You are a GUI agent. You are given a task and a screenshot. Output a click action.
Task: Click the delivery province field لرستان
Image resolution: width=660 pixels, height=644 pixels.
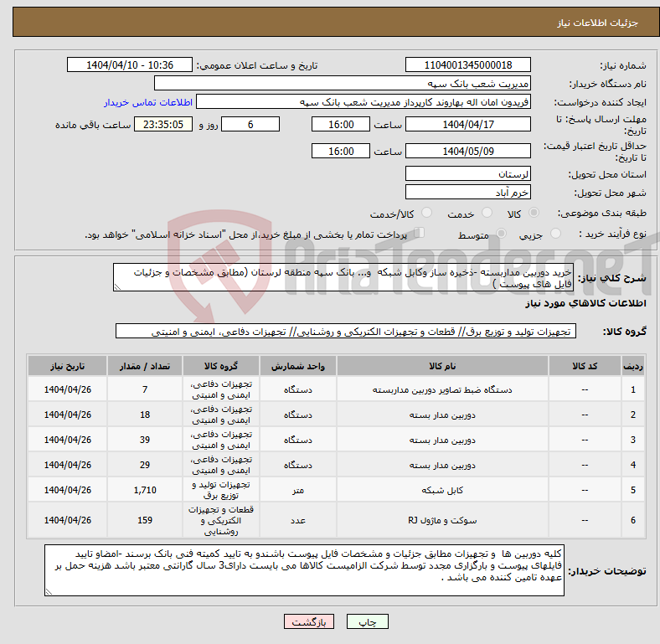[467, 173]
